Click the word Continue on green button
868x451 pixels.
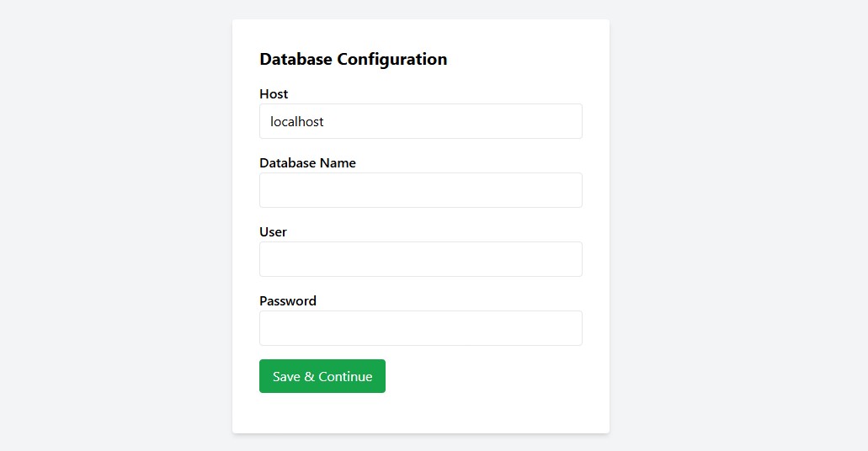pos(345,377)
